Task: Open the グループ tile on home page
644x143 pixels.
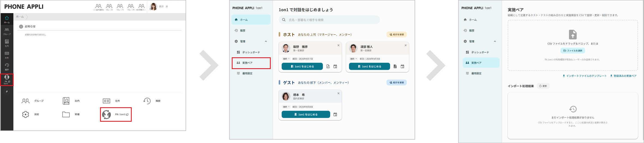Action: 32,101
